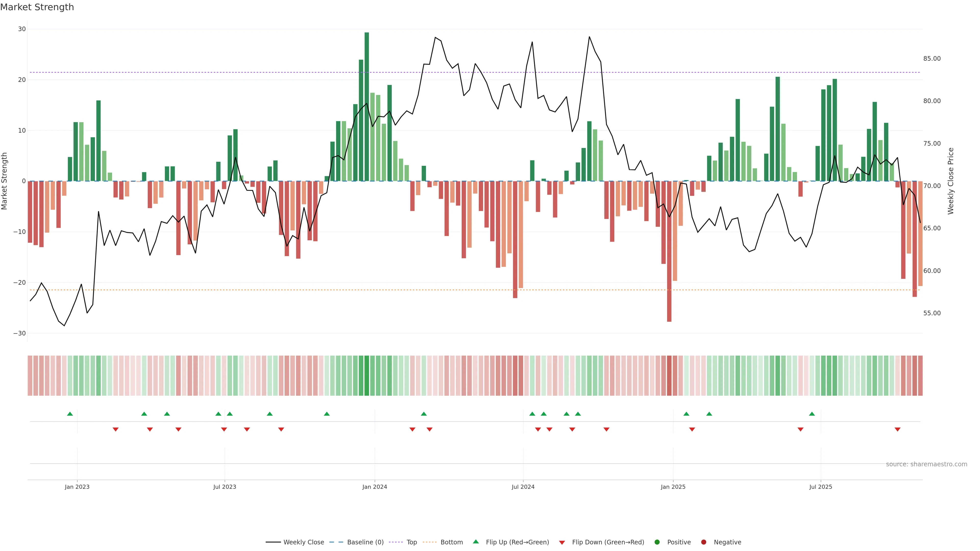This screenshot has height=551, width=980.
Task: Click the red Flip Down legend triangle
Action: click(x=562, y=542)
